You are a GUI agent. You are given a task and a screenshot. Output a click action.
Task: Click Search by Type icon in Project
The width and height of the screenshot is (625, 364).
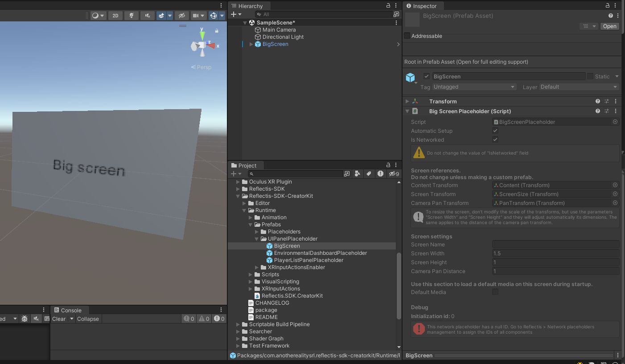coord(358,174)
